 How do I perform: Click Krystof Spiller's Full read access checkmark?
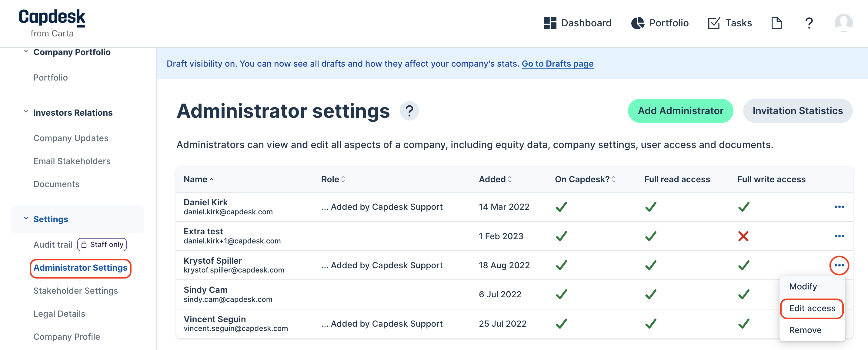click(651, 265)
